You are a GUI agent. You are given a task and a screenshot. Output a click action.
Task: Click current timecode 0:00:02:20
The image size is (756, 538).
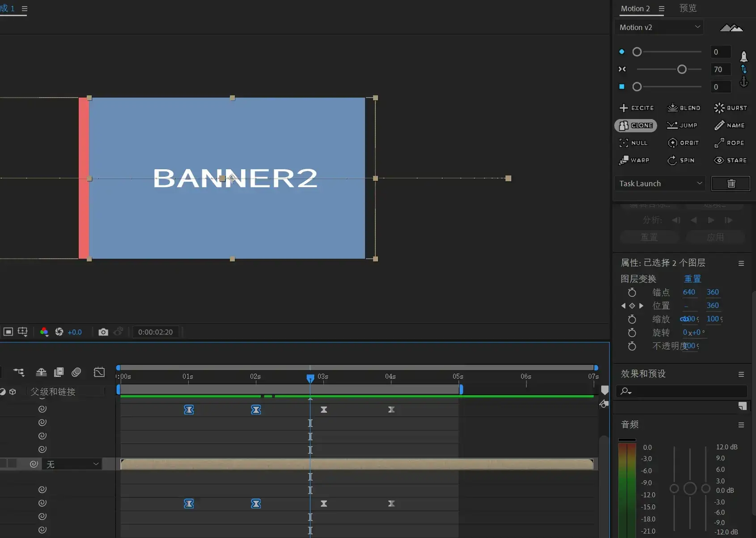pyautogui.click(x=155, y=332)
